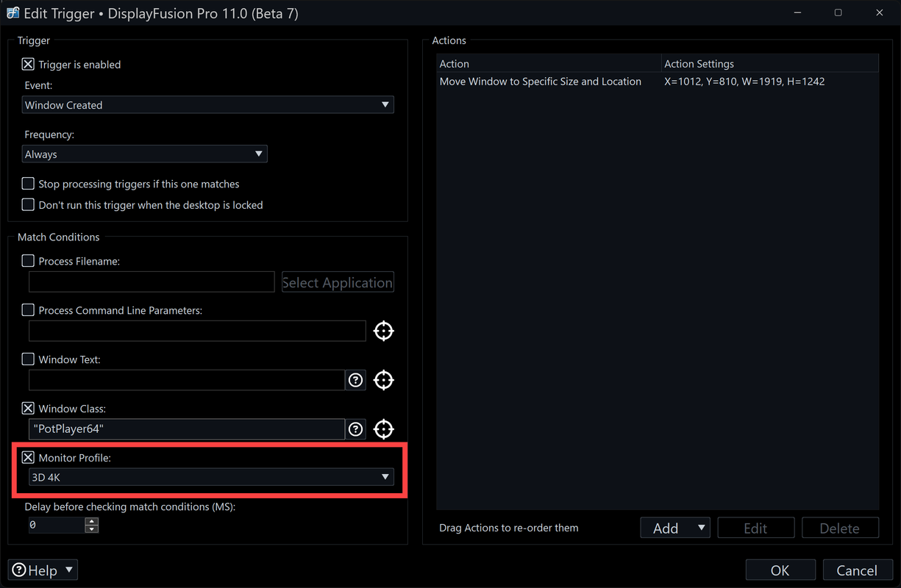901x588 pixels.
Task: Click the Process Command Line Parameters field
Action: pos(197,331)
